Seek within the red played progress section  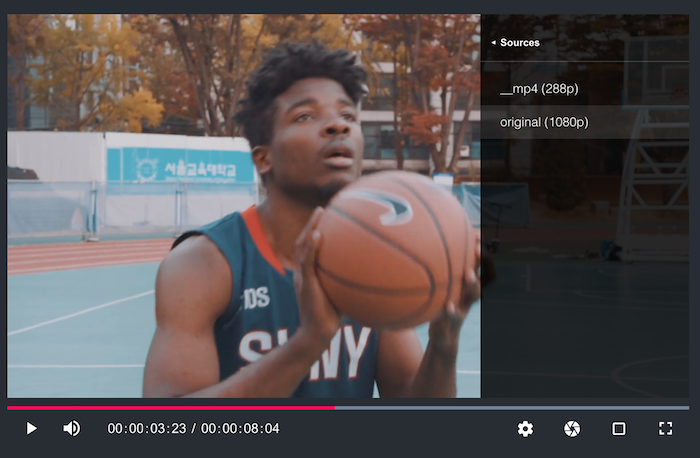170,407
